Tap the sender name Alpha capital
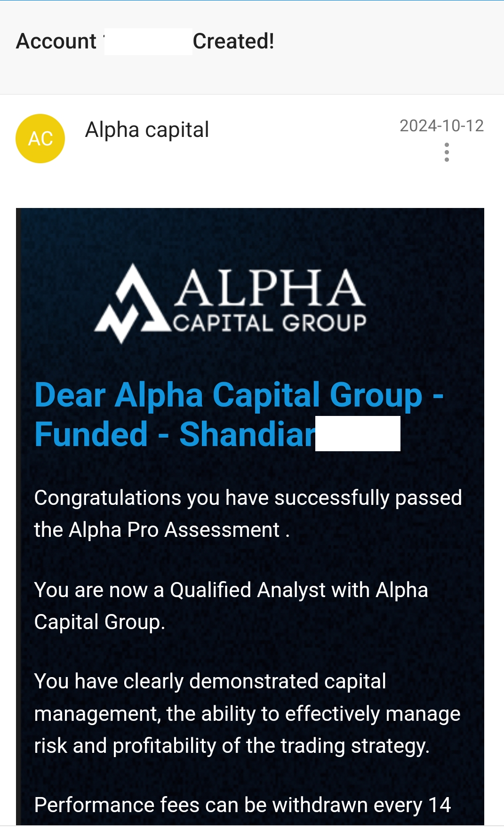This screenshot has height=838, width=504. point(147,130)
